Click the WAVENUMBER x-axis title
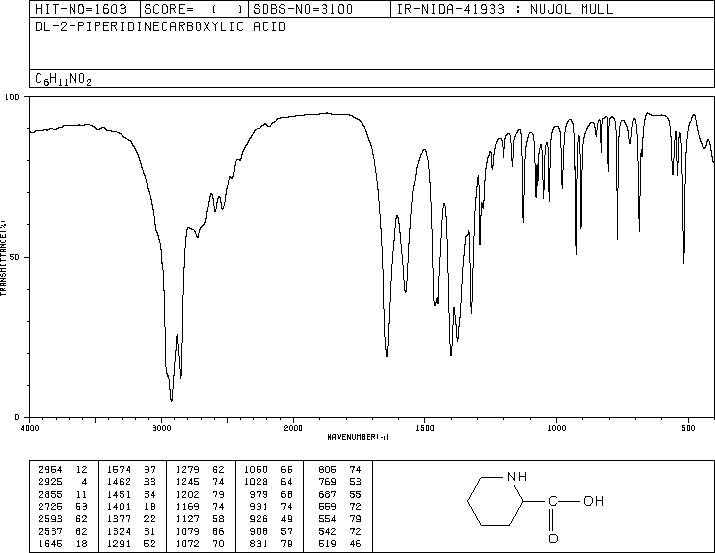 (358, 437)
